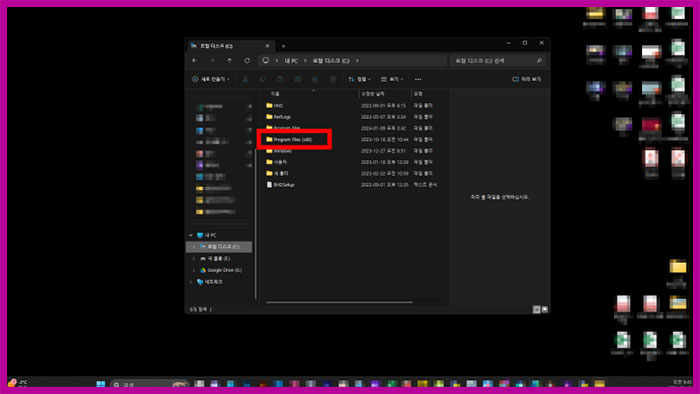Viewport: 700px width, 394px height.
Task: Click 내 PC in the address breadcrumb
Action: pos(291,61)
